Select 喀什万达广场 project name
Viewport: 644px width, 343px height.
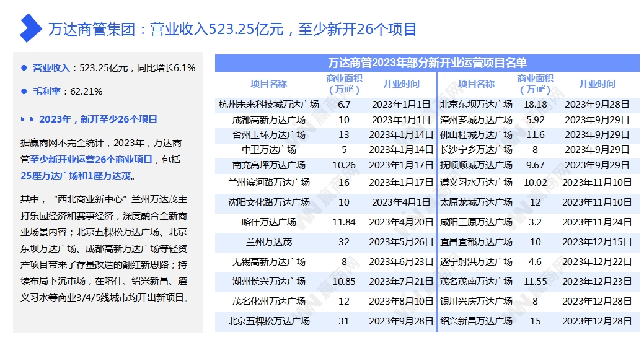[269, 222]
